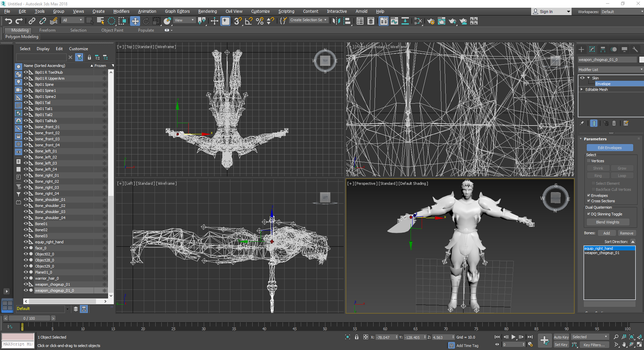Click the Remove bones button
644x350 pixels.
[626, 233]
